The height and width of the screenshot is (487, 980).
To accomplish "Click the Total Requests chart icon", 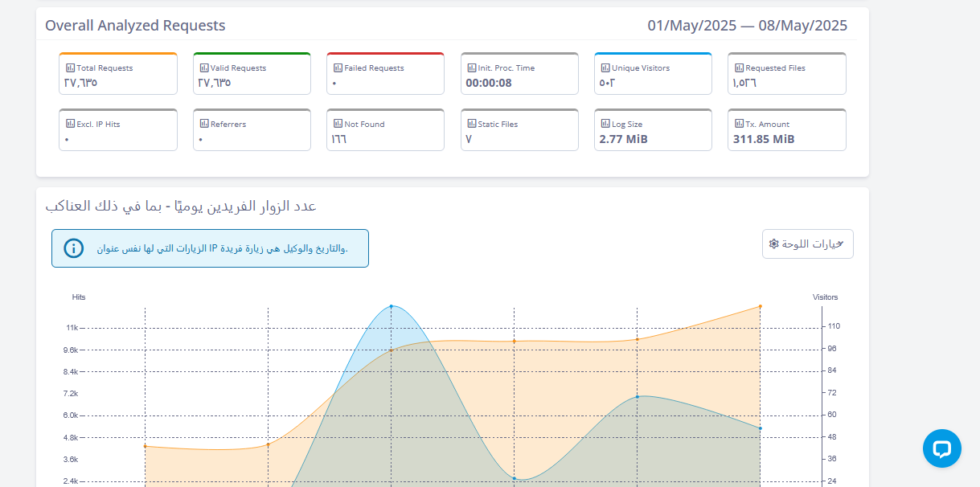I will [x=70, y=68].
